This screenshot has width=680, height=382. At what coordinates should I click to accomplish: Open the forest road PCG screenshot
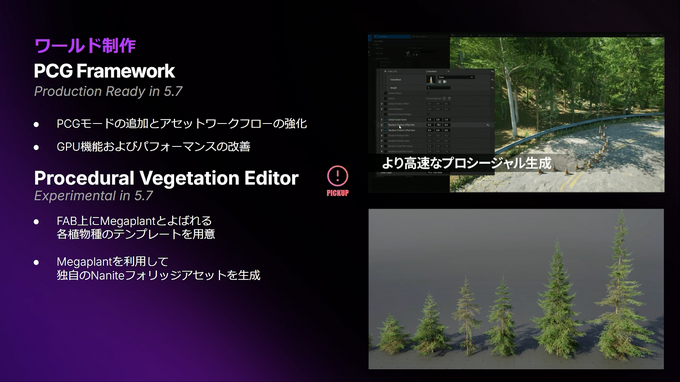pyautogui.click(x=516, y=113)
